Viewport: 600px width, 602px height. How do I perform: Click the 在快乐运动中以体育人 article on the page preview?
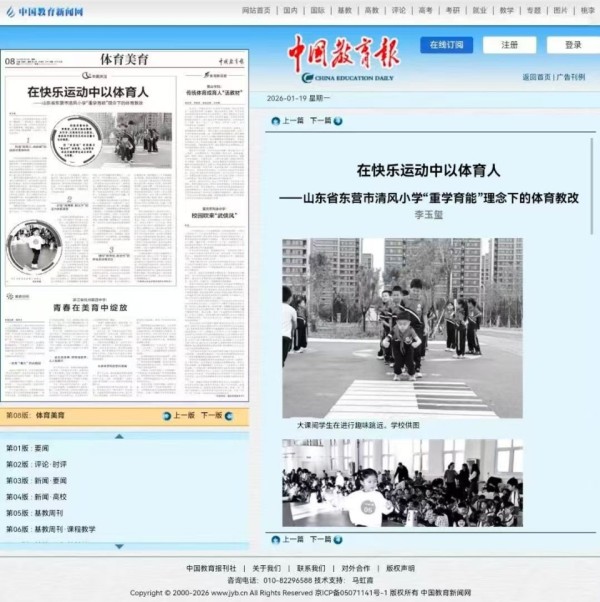coord(91,180)
